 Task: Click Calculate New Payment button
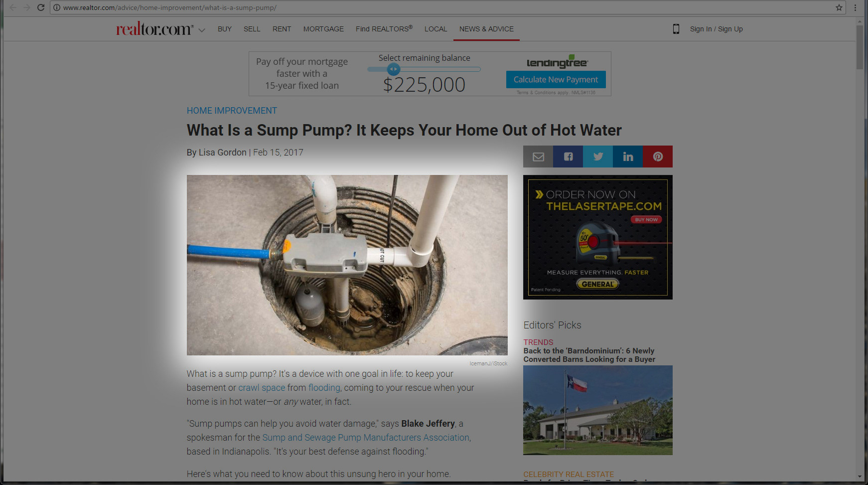click(556, 79)
